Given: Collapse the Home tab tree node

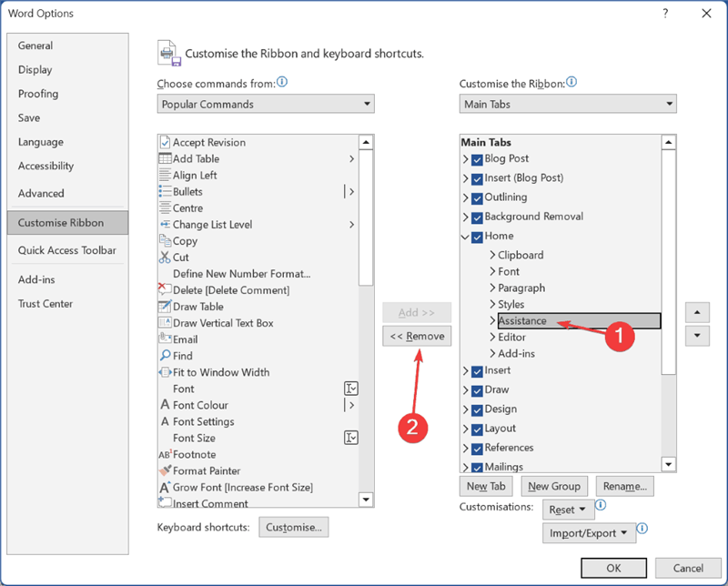Looking at the screenshot, I should point(465,237).
